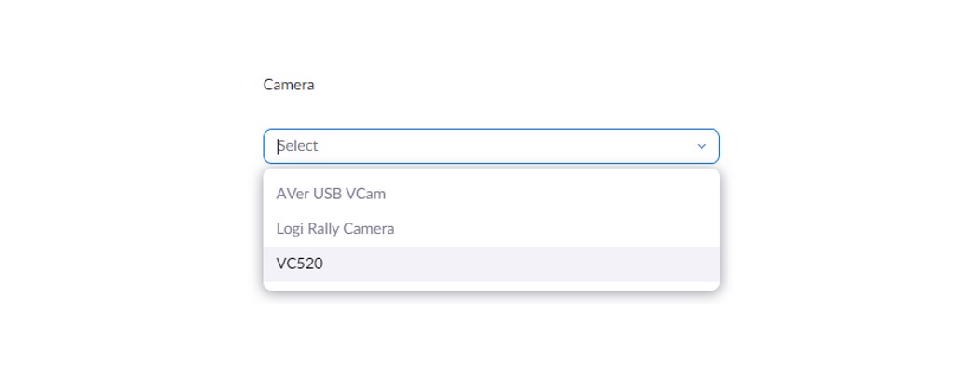Close the camera list via the down chevron
The width and height of the screenshot is (980, 365).
(x=701, y=146)
